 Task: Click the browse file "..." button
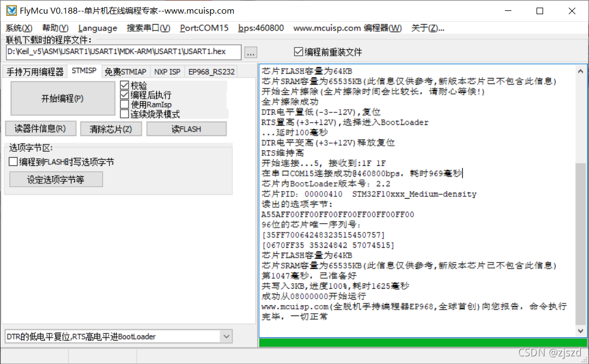coord(251,52)
